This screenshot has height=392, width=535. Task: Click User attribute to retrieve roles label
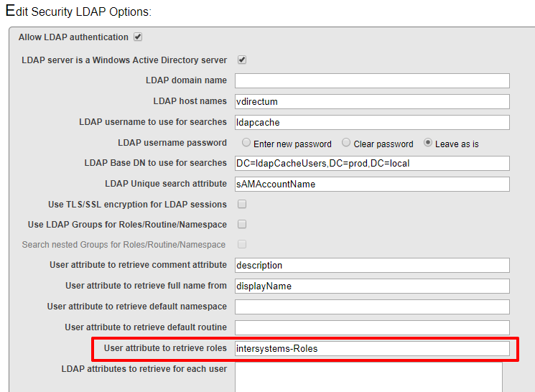point(165,348)
